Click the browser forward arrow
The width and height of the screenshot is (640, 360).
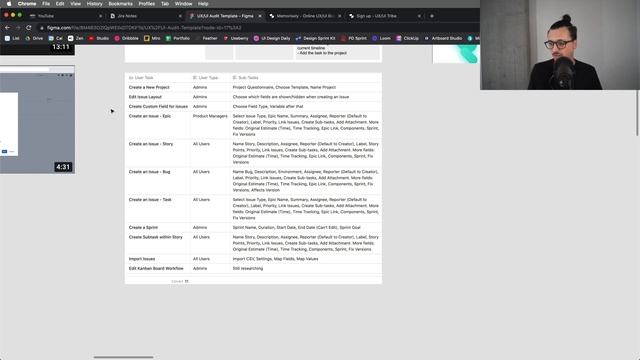click(x=18, y=28)
